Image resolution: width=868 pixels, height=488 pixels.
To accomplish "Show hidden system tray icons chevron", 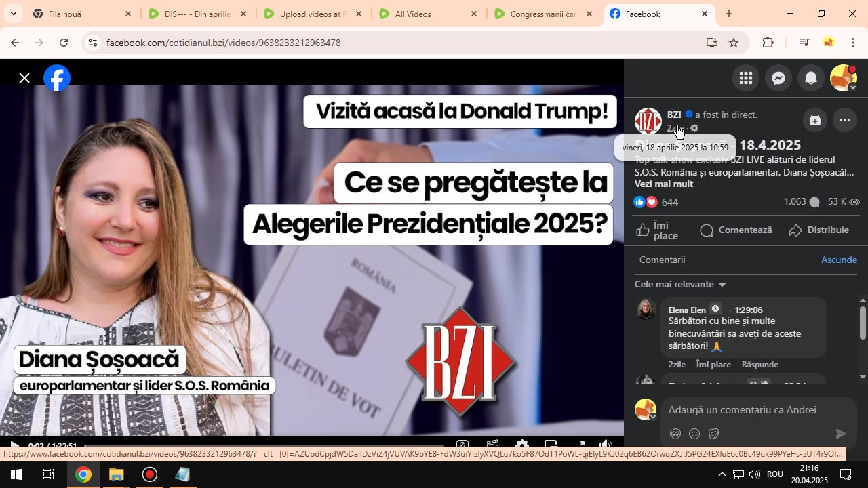I will click(x=722, y=474).
